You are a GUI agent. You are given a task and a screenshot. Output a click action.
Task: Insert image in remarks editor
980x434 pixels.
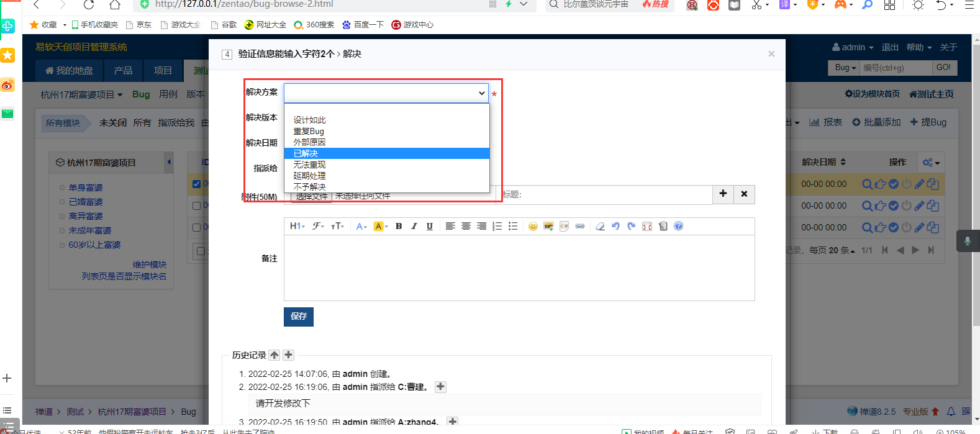[548, 226]
